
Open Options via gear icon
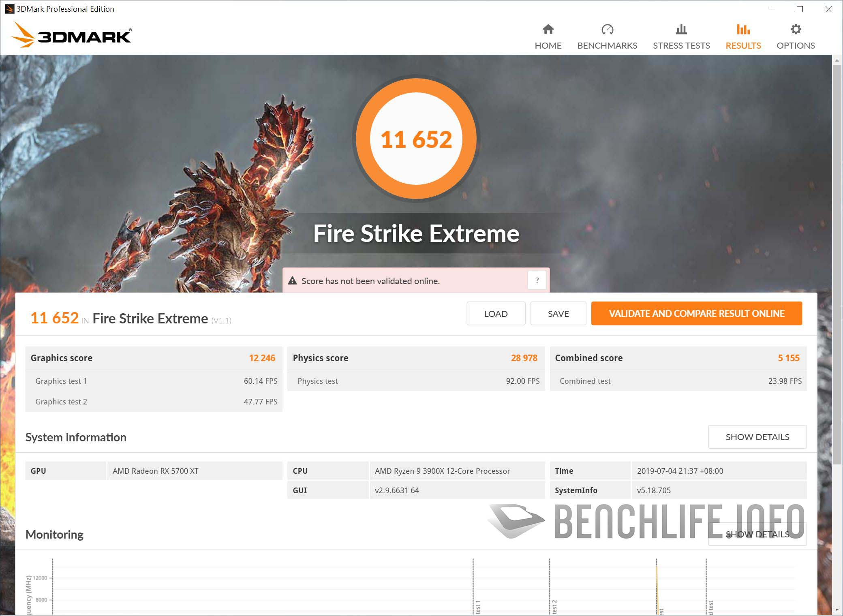[x=795, y=29]
